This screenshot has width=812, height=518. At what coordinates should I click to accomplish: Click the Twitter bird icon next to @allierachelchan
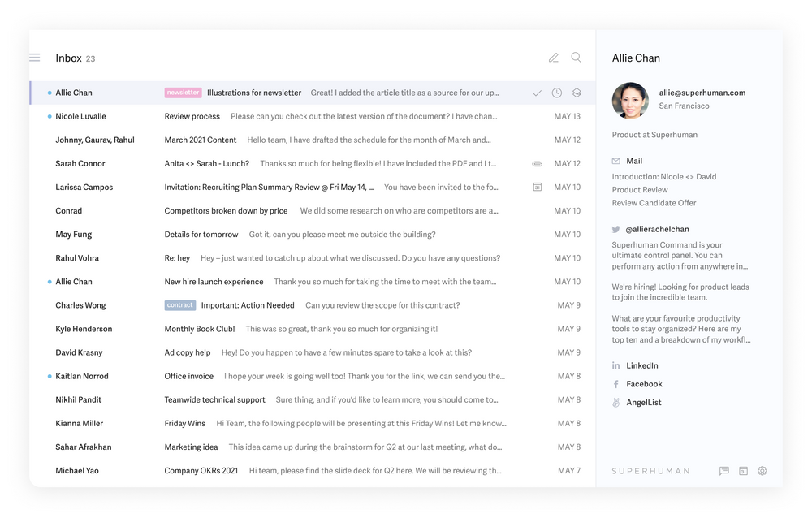pyautogui.click(x=616, y=229)
